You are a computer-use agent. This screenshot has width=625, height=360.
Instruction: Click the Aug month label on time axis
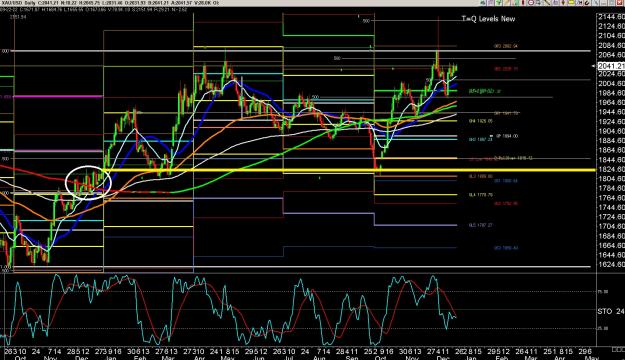[x=319, y=358]
